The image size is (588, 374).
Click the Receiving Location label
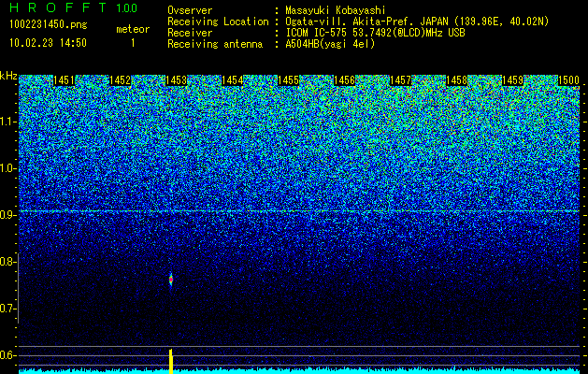pos(218,22)
